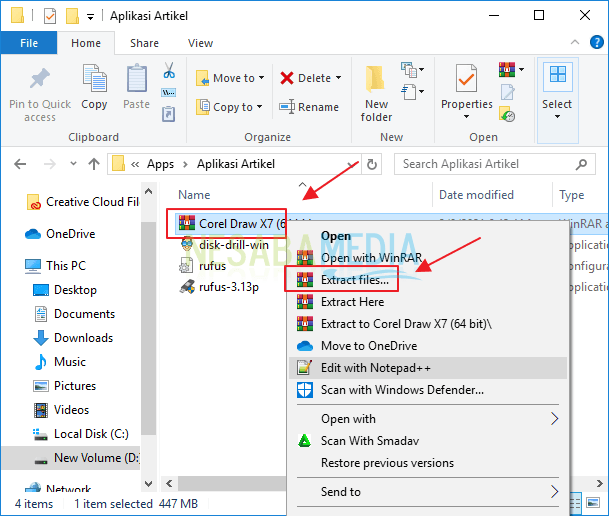Click the Copy path icon in Clipboard
This screenshot has width=609, height=516.
point(169,92)
